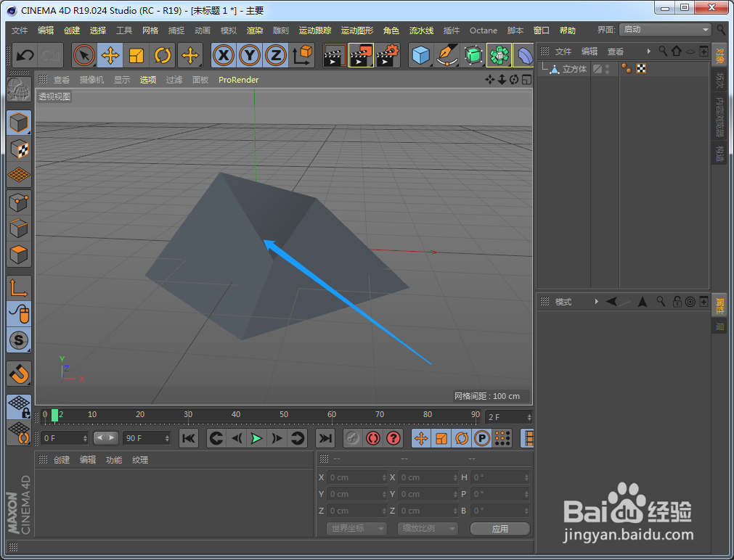
Task: Click the Attribute Manager lock icon
Action: coord(677,302)
